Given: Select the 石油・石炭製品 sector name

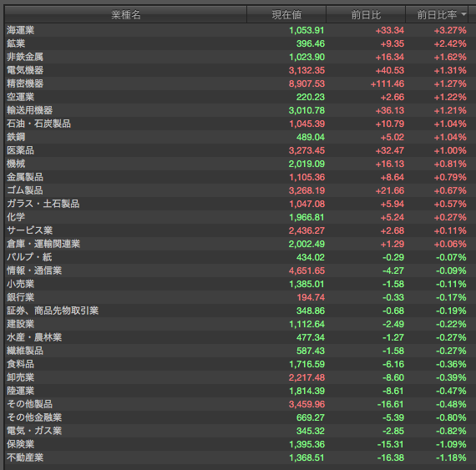Looking at the screenshot, I should point(39,124).
